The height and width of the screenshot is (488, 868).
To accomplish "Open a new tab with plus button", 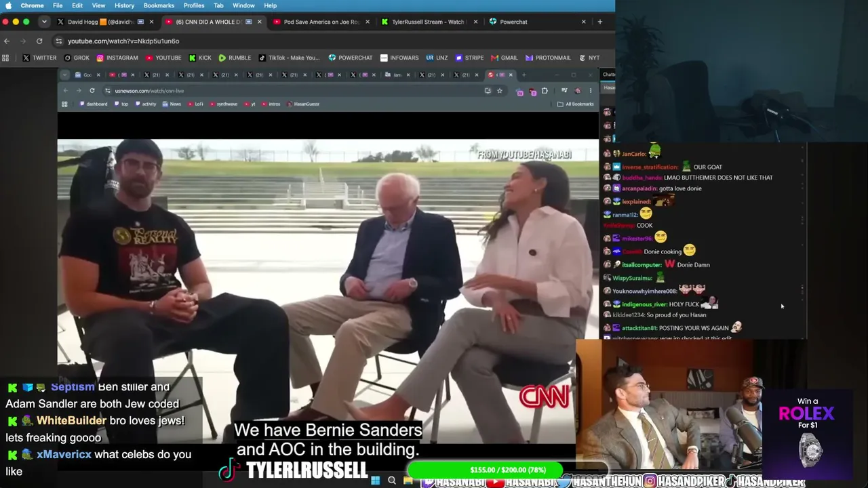I will click(599, 22).
